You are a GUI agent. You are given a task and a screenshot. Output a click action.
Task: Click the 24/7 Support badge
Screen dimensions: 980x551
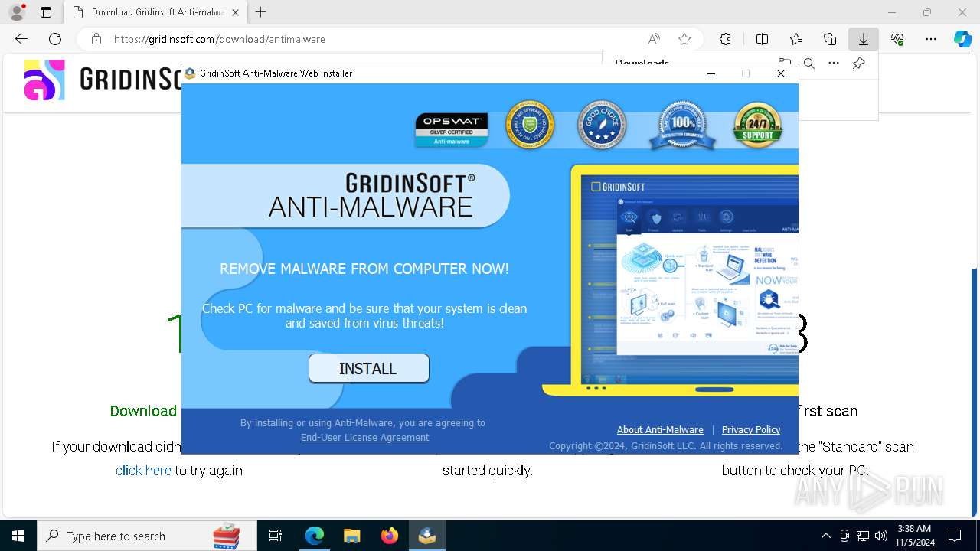[x=757, y=125]
